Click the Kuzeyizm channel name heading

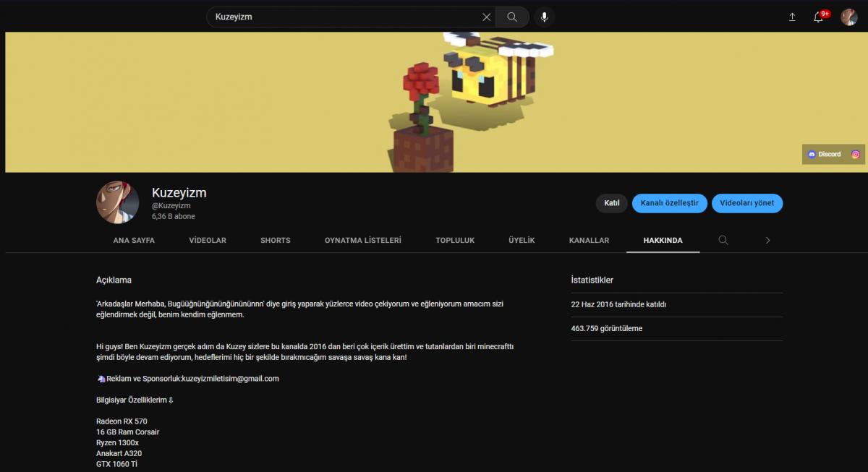(x=179, y=193)
